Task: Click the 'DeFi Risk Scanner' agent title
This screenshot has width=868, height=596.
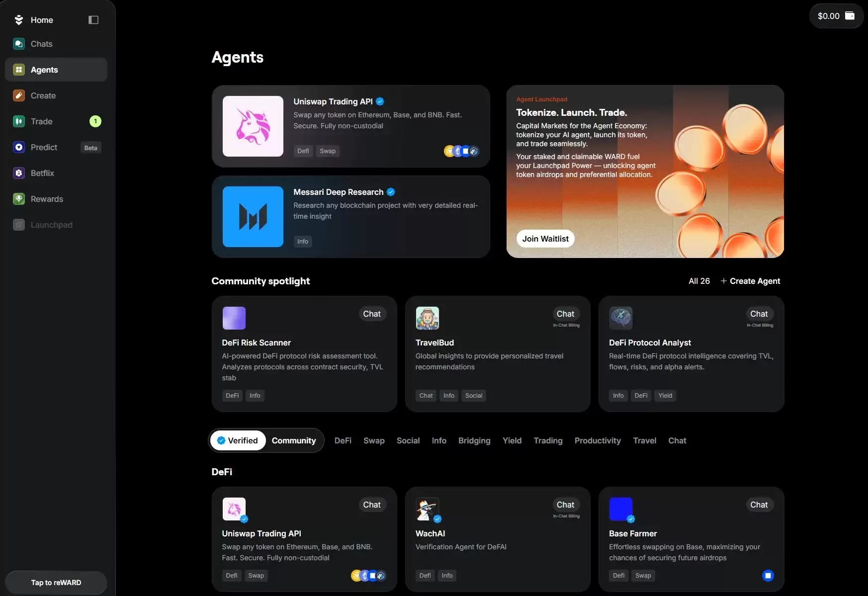Action: pyautogui.click(x=257, y=342)
